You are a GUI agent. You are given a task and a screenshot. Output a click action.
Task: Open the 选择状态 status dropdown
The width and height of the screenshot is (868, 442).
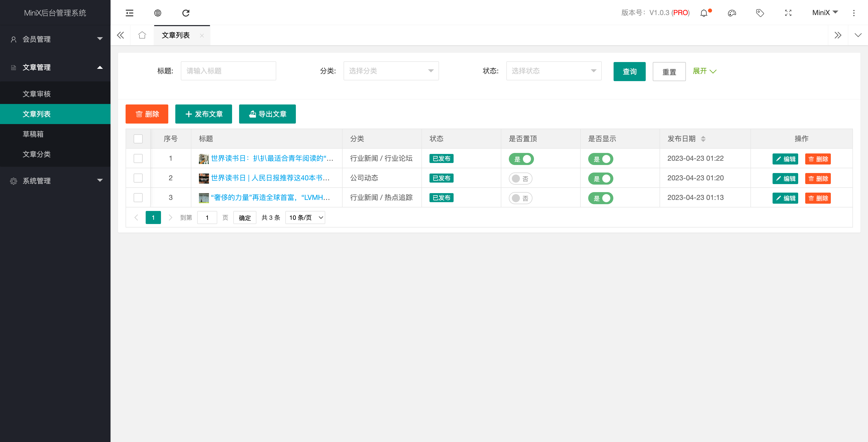(554, 71)
